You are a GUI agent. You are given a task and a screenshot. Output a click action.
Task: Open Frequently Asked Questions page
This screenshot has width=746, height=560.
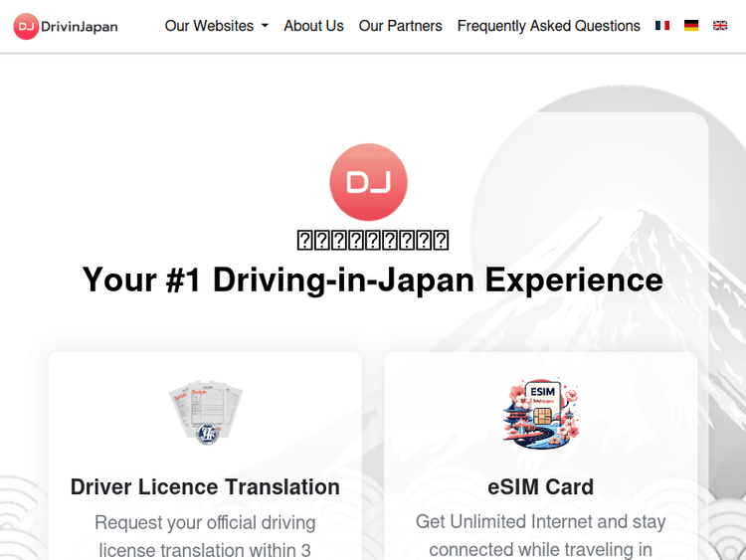tap(548, 26)
